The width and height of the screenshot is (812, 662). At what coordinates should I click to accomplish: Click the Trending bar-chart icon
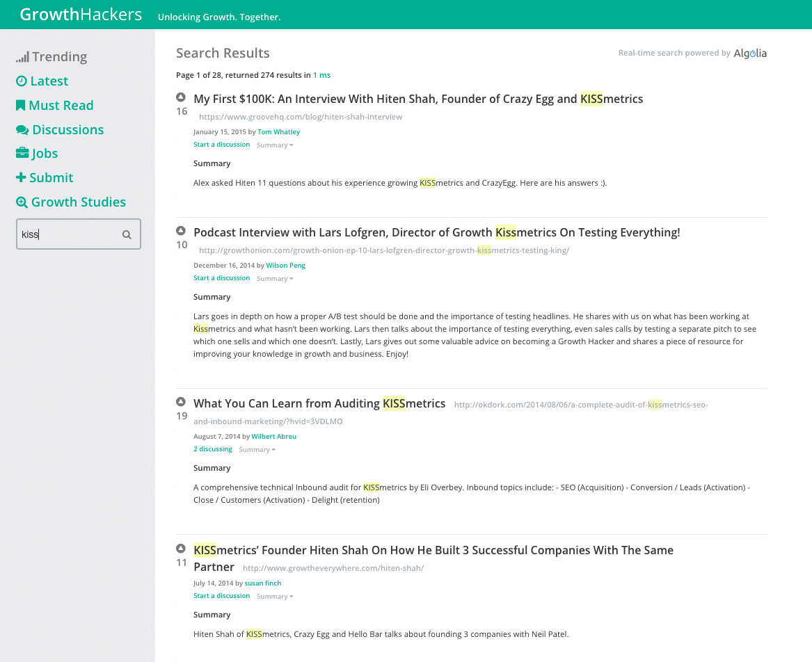(22, 57)
